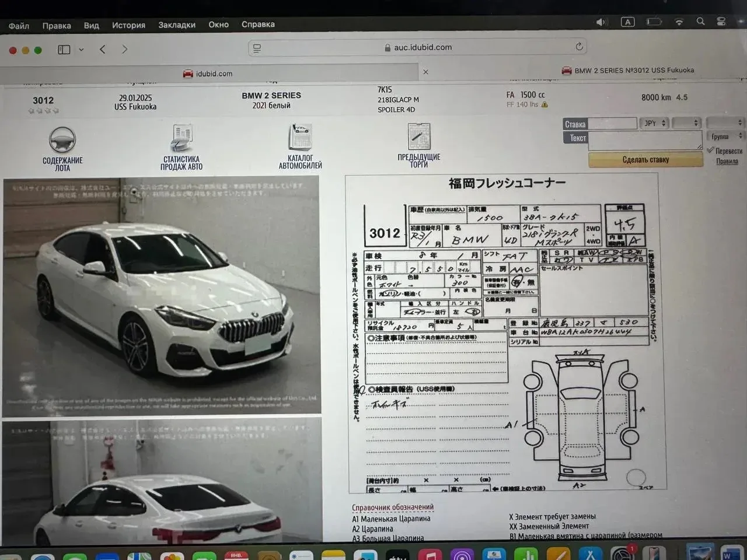Open the Группа dropdown

pyautogui.click(x=725, y=136)
